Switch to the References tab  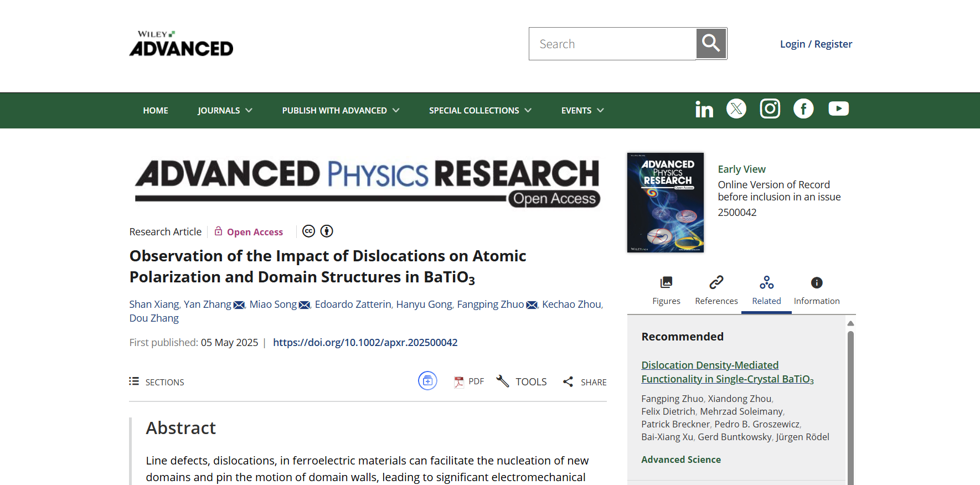click(716, 291)
